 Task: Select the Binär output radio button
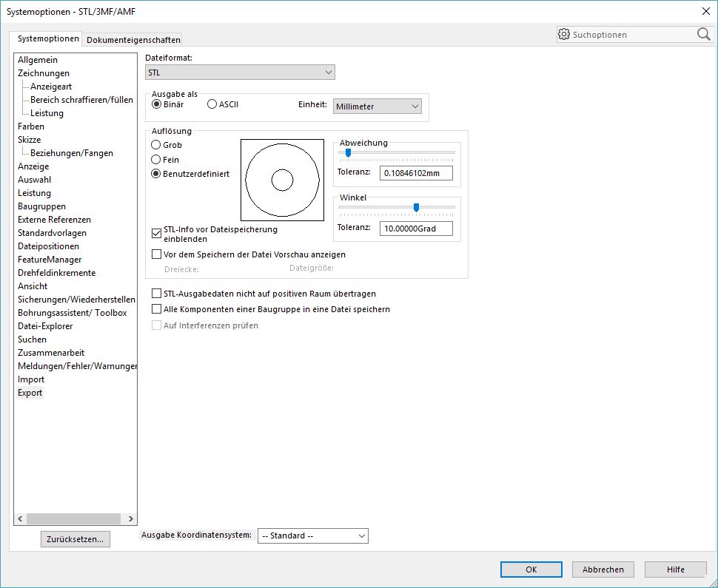[x=156, y=104]
